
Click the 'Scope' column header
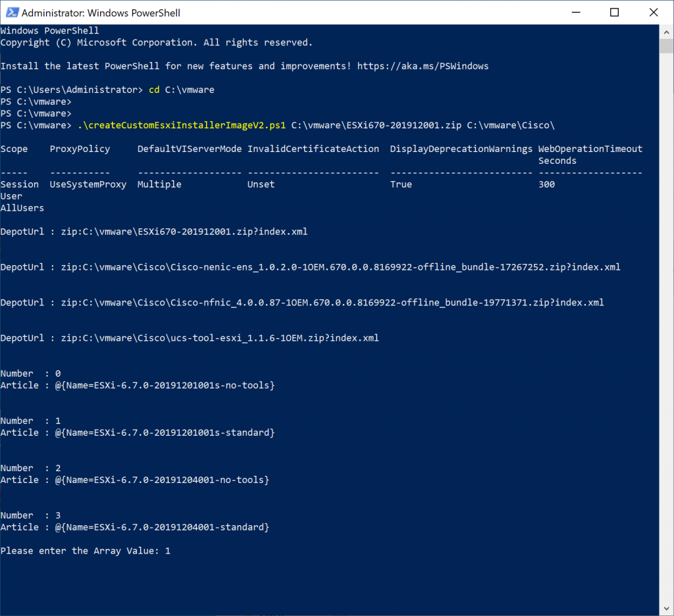[x=14, y=149]
